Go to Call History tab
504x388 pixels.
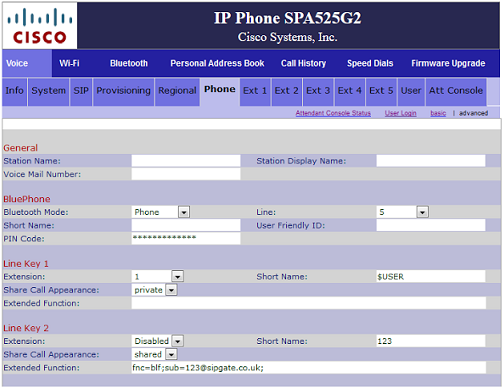click(303, 63)
